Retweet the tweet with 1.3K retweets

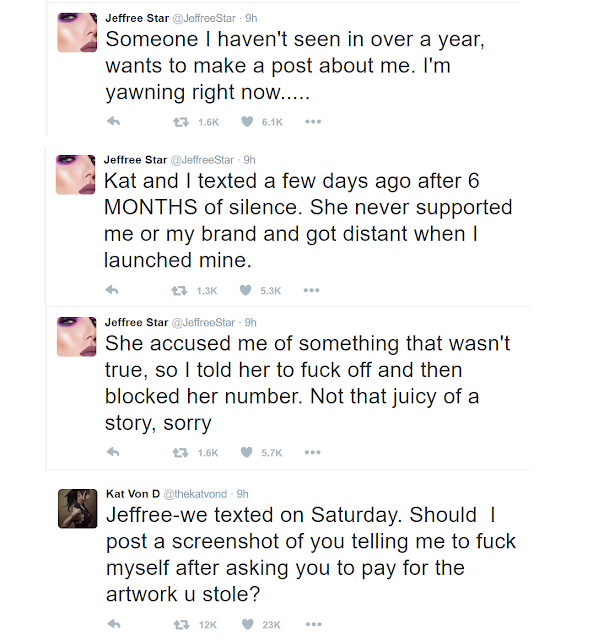click(x=179, y=290)
